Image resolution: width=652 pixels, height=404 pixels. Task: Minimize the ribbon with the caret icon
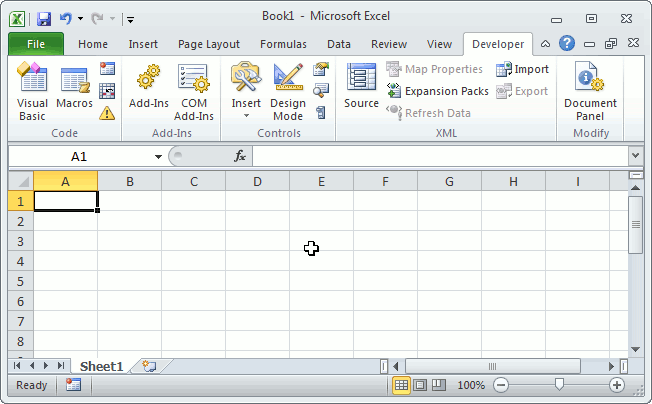[x=546, y=44]
